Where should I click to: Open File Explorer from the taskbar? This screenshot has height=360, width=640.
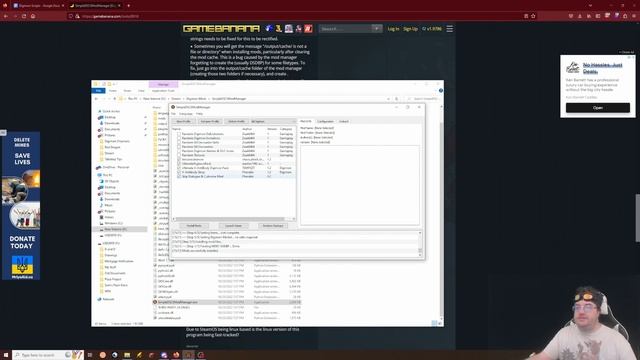[127, 355]
